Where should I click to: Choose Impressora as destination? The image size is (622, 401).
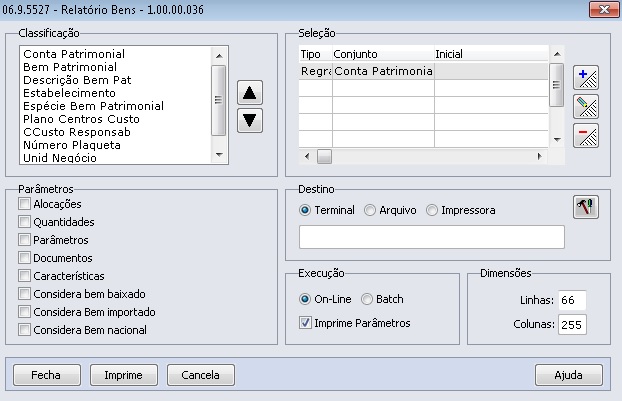coord(432,210)
